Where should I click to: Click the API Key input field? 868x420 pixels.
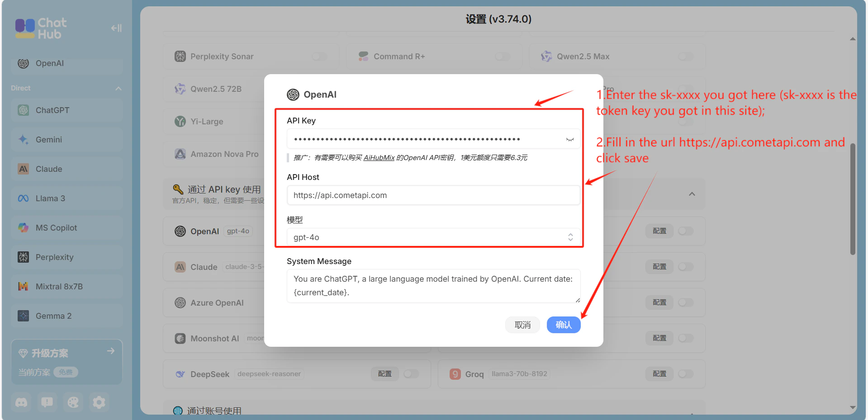click(433, 139)
